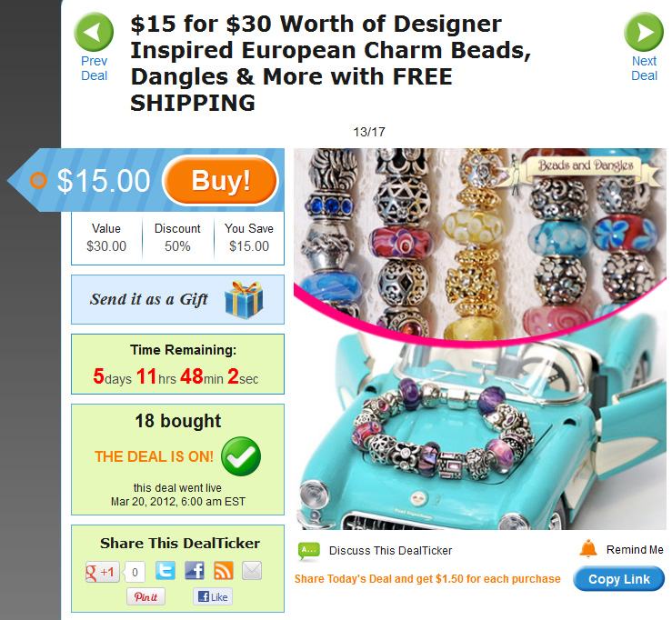Click the Remind Me bell icon

point(588,548)
